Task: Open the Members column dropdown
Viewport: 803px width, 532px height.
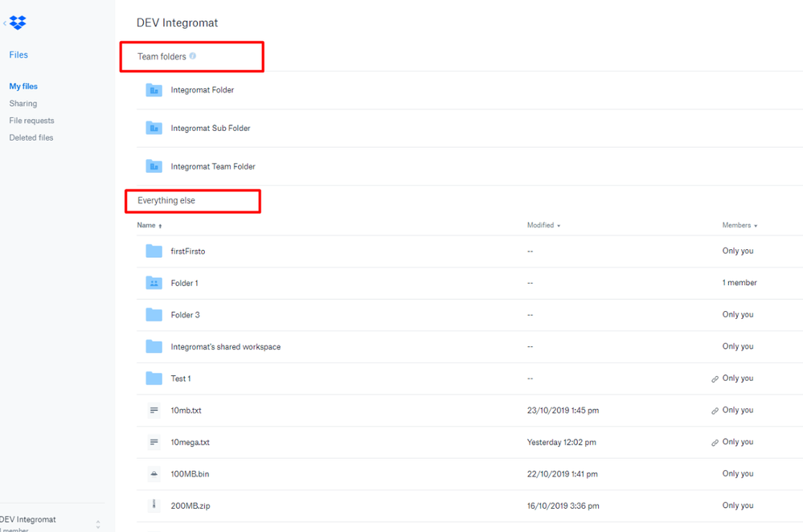Action: (739, 225)
